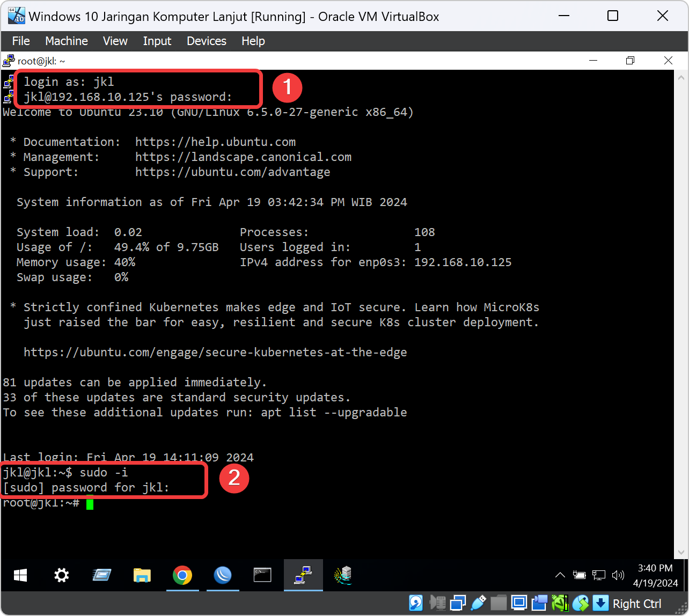Viewport: 689px width, 616px height.
Task: Click VirtualBox display indicator icon
Action: pyautogui.click(x=519, y=603)
